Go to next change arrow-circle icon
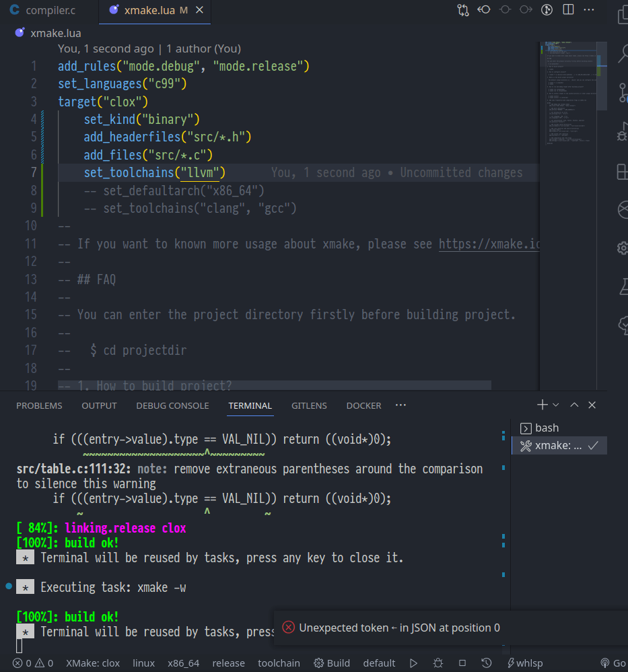 coord(526,10)
